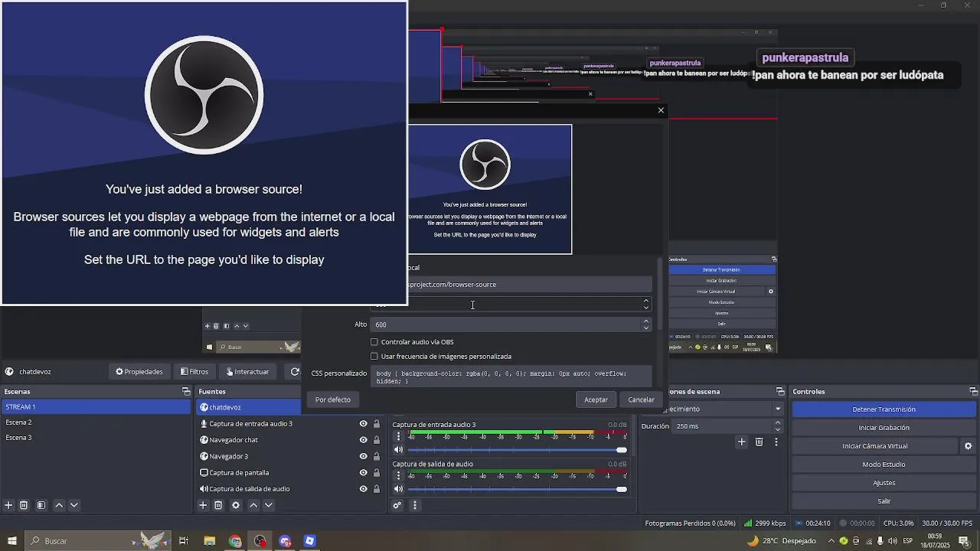Move selected source up in Fuentes

tap(253, 505)
